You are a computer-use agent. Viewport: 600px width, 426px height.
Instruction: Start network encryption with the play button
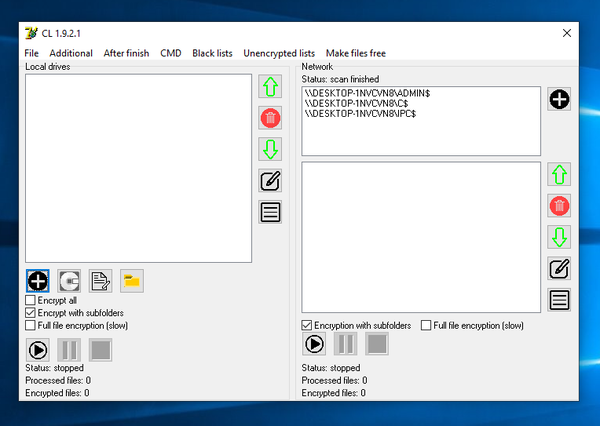pyautogui.click(x=314, y=344)
